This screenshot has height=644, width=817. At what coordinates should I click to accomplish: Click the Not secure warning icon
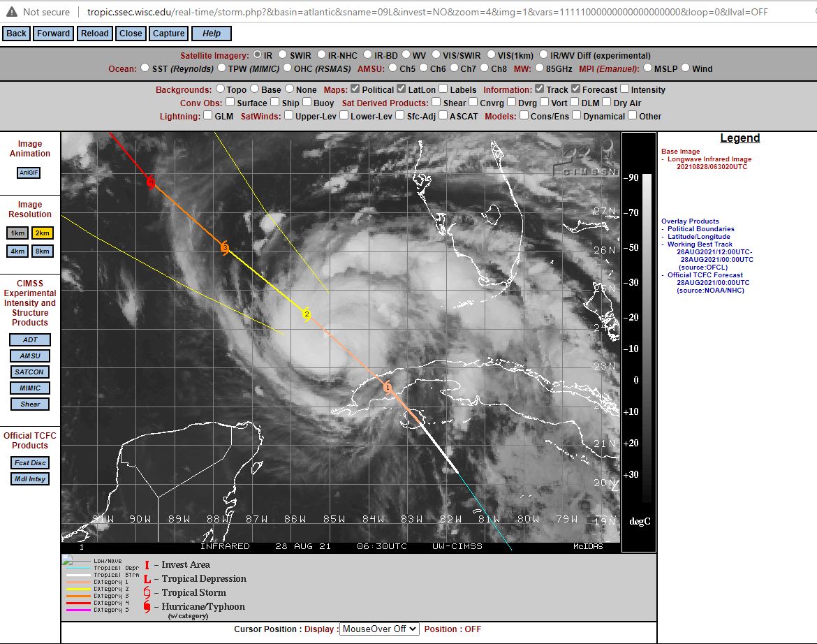[x=12, y=12]
